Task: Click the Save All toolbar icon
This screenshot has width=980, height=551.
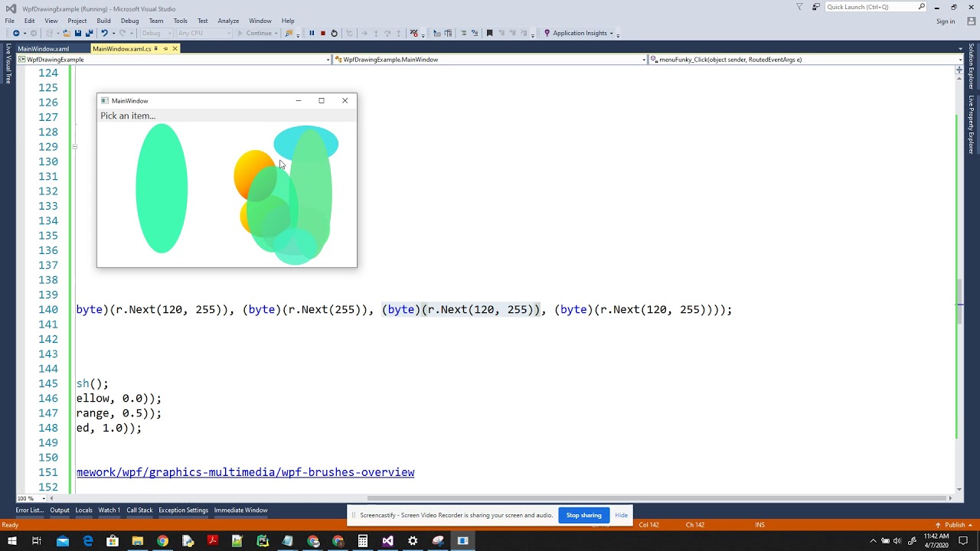Action: [x=89, y=33]
